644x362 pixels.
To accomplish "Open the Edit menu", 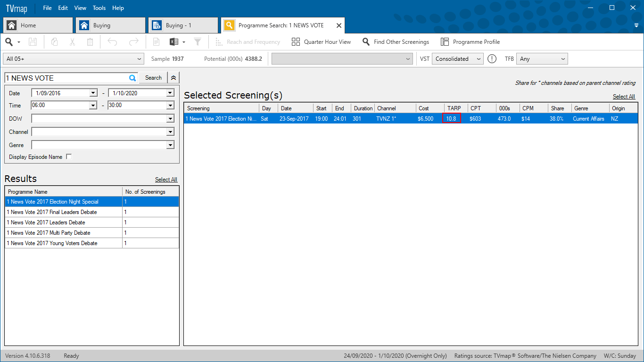I will [x=63, y=8].
